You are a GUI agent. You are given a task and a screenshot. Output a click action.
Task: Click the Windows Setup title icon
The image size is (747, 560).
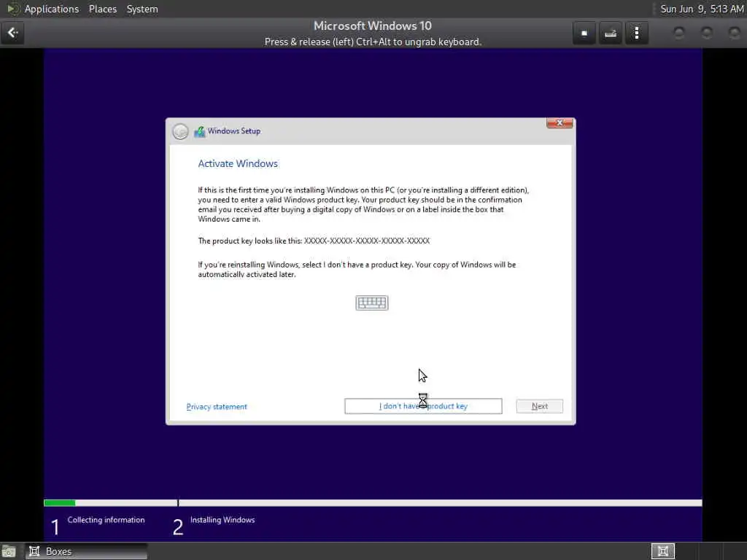tap(200, 131)
